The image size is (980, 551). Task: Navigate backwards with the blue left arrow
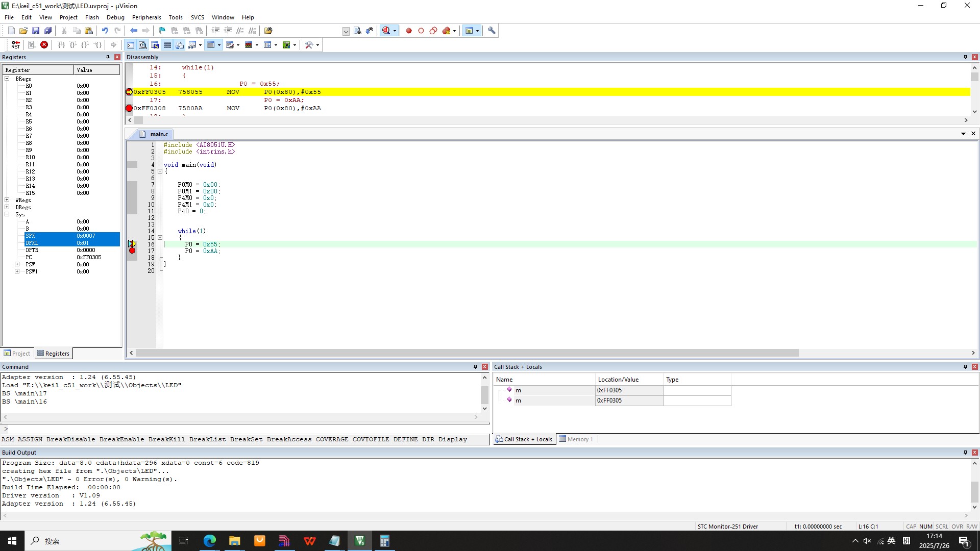[133, 31]
